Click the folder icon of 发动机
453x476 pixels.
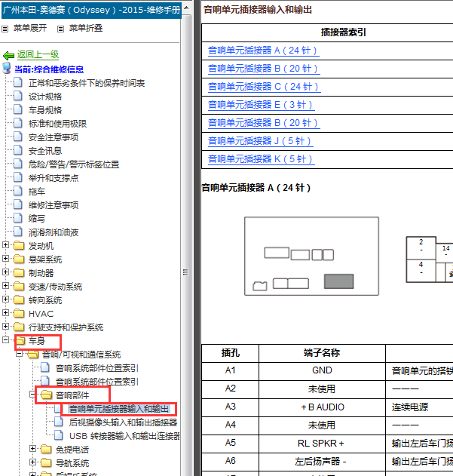[19, 245]
